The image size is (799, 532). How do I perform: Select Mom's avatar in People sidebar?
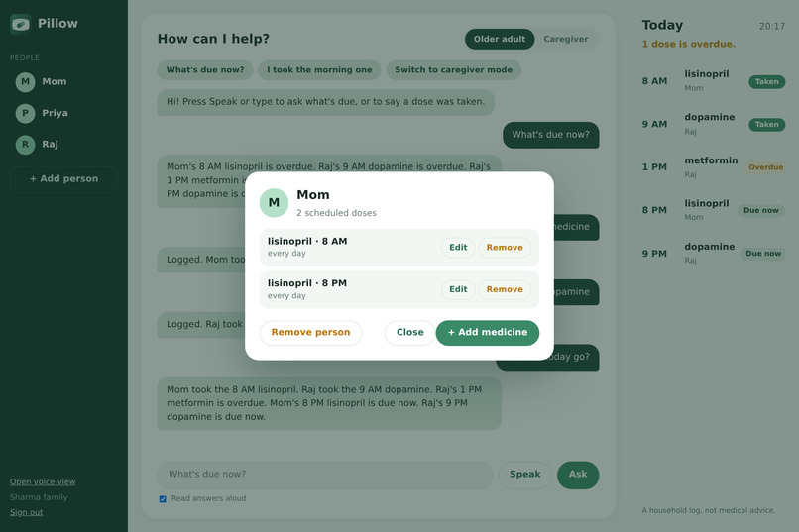[25, 82]
